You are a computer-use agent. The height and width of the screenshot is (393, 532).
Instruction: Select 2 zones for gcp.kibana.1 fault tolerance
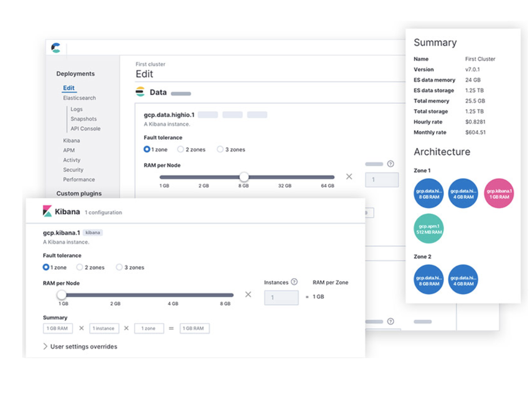coord(80,267)
